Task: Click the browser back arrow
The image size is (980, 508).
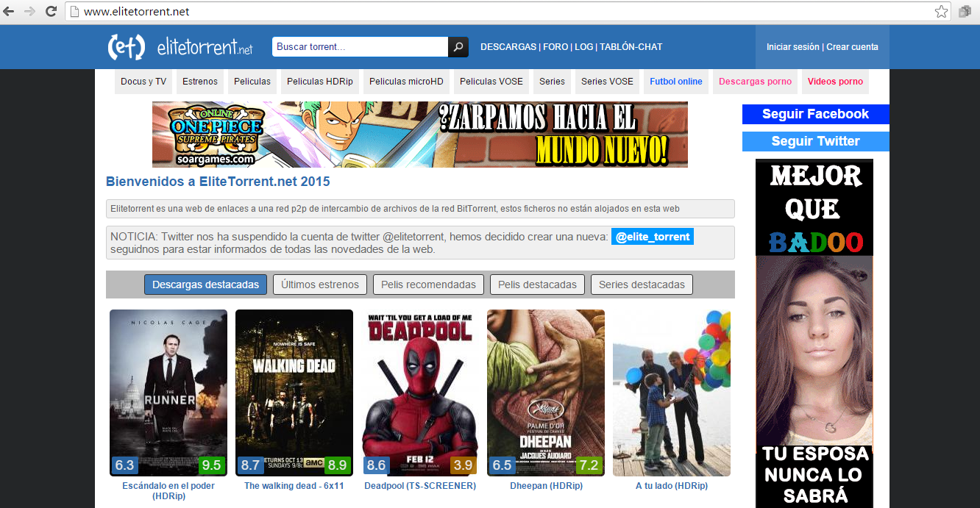Action: click(9, 11)
